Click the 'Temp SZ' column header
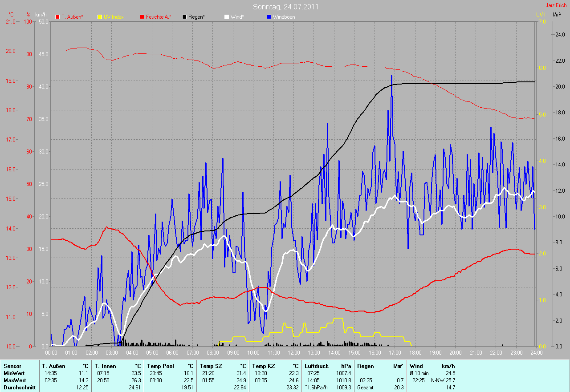This screenshot has width=570, height=392. click(x=212, y=366)
